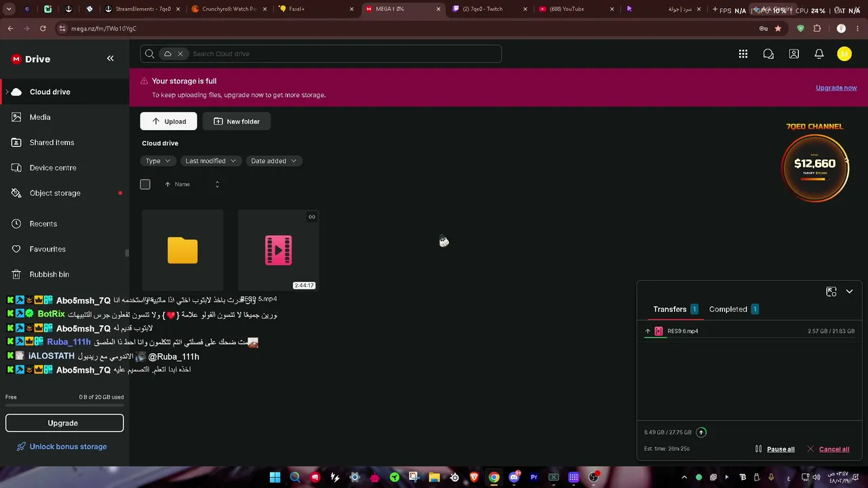This screenshot has width=868, height=488.
Task: Click the pause icon beside Pause all
Action: click(x=759, y=449)
